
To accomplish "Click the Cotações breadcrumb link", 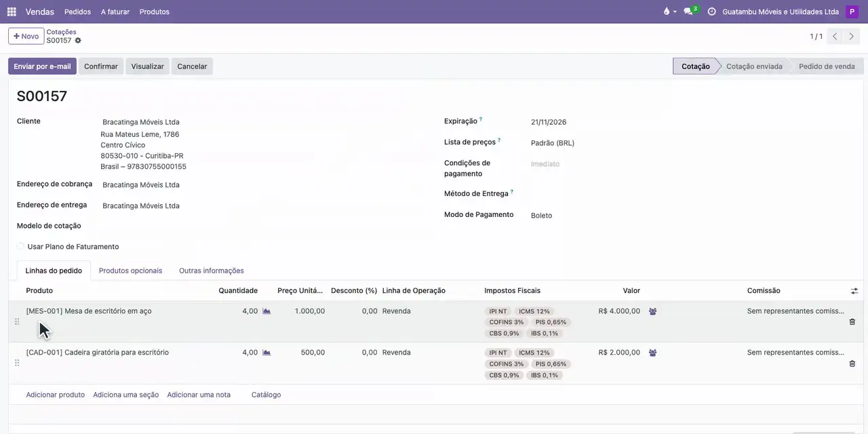I will tap(61, 32).
